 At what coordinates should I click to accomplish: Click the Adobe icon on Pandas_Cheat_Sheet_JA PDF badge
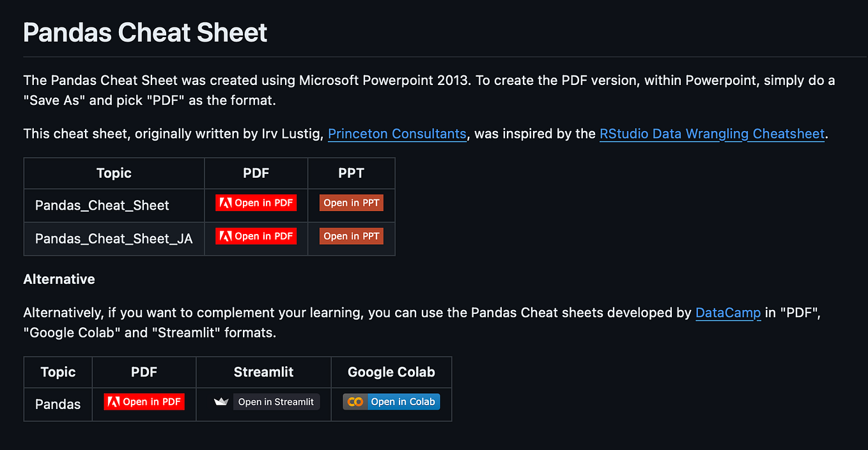coord(227,236)
